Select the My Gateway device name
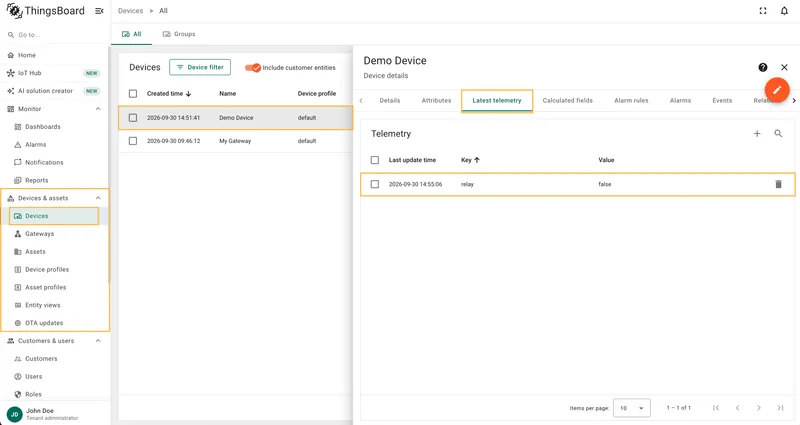 235,141
